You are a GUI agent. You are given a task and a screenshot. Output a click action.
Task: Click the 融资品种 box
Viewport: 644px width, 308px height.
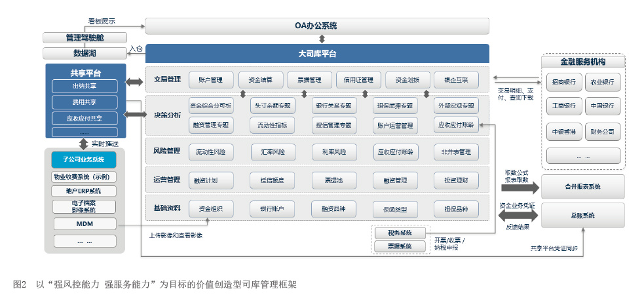point(333,209)
